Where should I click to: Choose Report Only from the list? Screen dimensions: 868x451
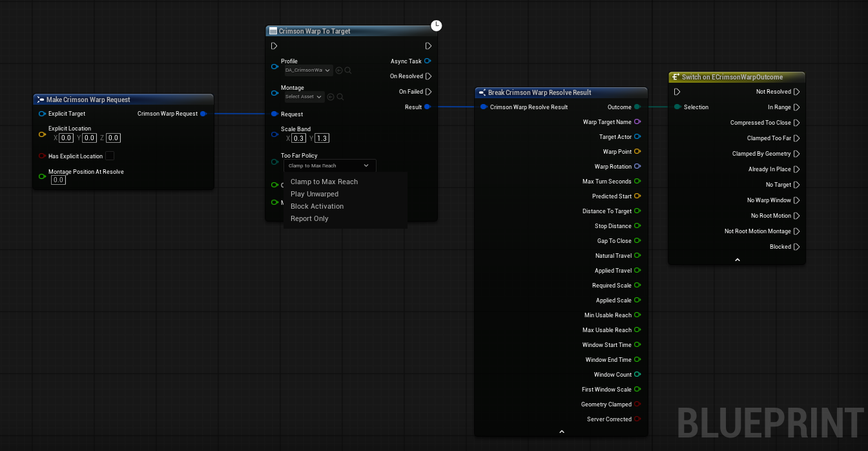coord(309,218)
